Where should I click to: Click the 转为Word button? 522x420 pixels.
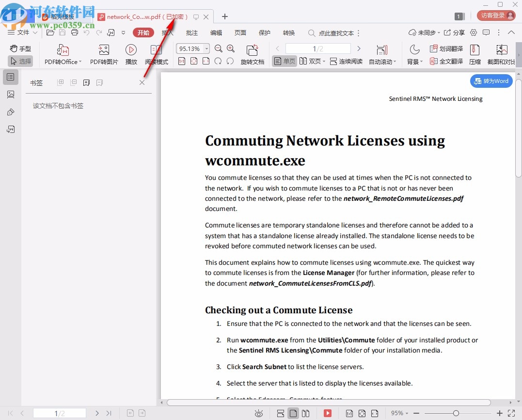[491, 81]
